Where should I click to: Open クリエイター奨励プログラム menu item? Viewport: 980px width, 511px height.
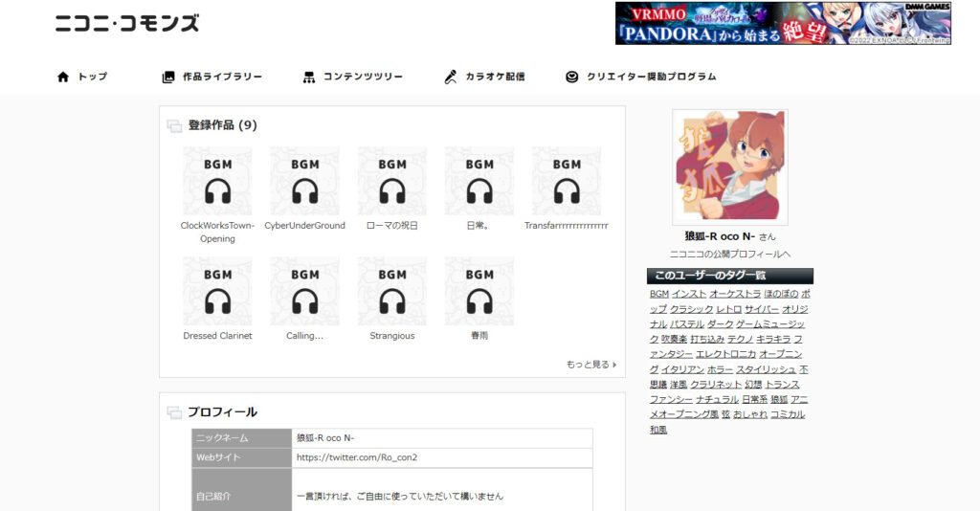640,77
